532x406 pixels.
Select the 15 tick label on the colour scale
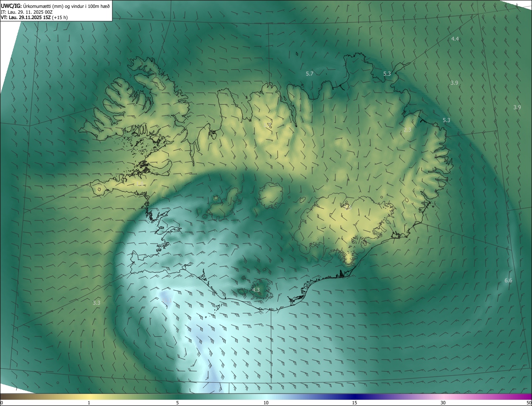(355, 403)
